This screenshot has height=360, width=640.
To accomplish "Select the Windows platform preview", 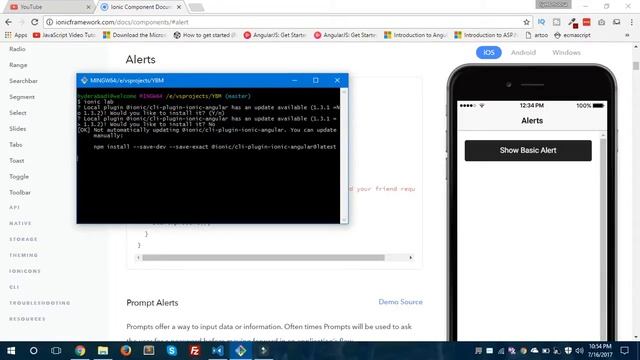I will 566,52.
